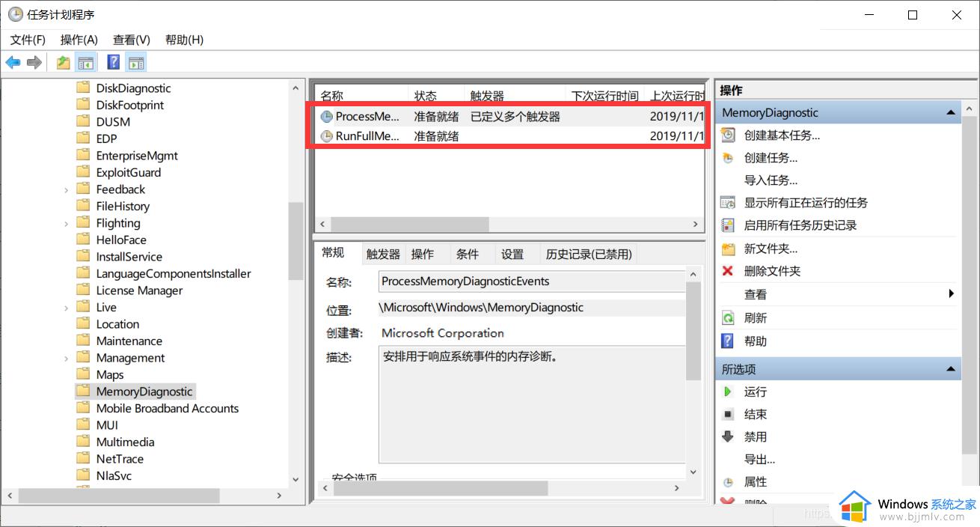Click the red X 删除文件夹 icon

click(728, 271)
